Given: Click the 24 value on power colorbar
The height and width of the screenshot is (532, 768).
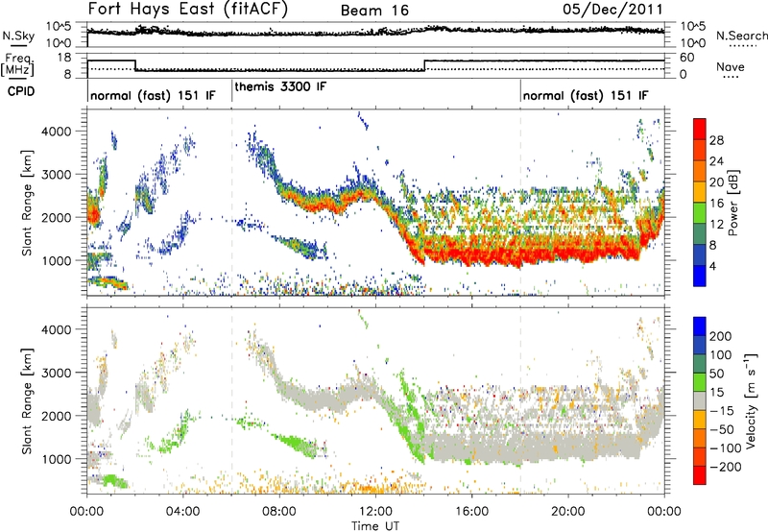Looking at the screenshot, I should 716,161.
